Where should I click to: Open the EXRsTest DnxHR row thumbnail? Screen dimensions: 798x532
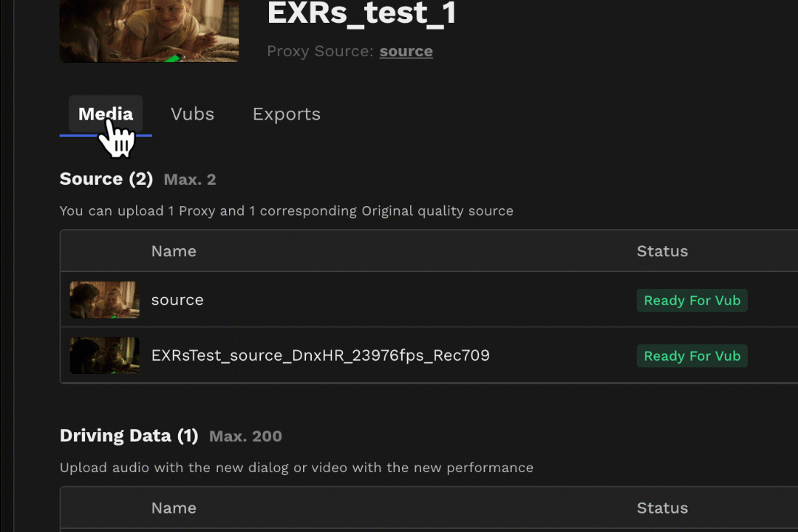[x=104, y=355]
